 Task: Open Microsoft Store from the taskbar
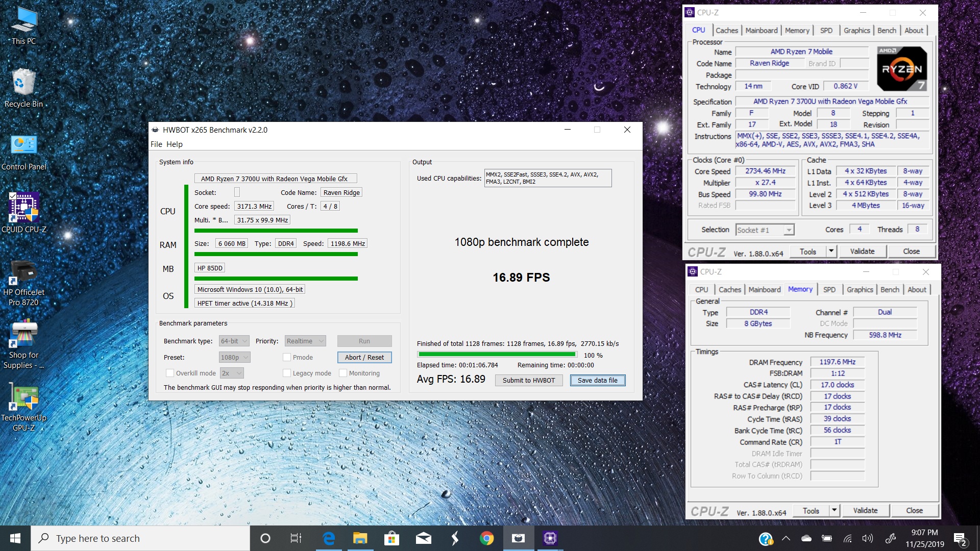point(392,538)
